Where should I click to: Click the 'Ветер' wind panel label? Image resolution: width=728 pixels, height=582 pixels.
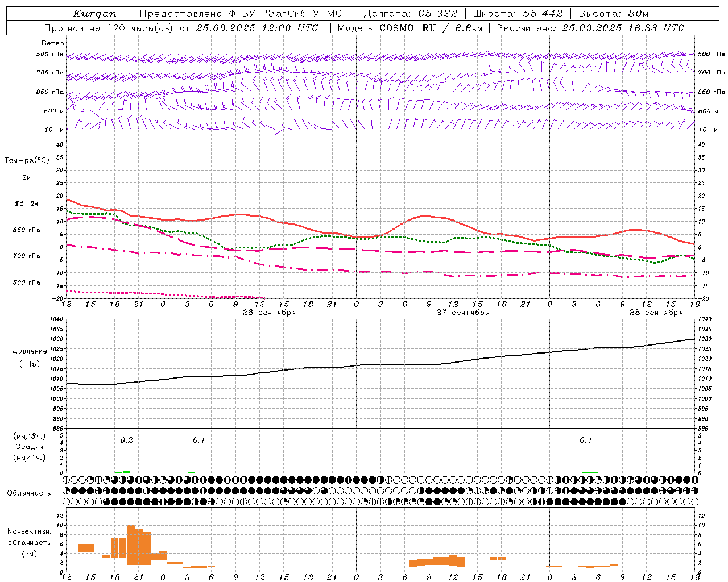(53, 43)
